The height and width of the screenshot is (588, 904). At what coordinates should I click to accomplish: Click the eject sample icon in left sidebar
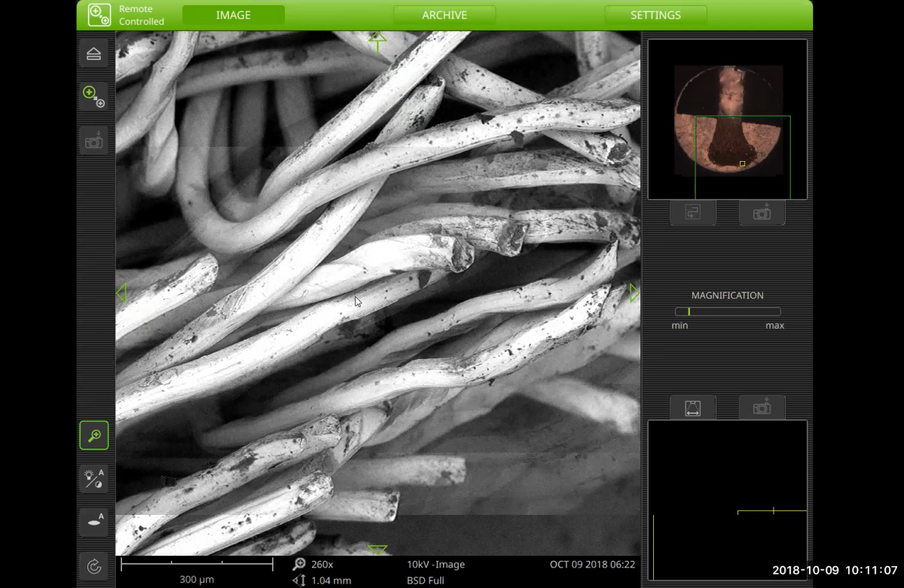94,53
